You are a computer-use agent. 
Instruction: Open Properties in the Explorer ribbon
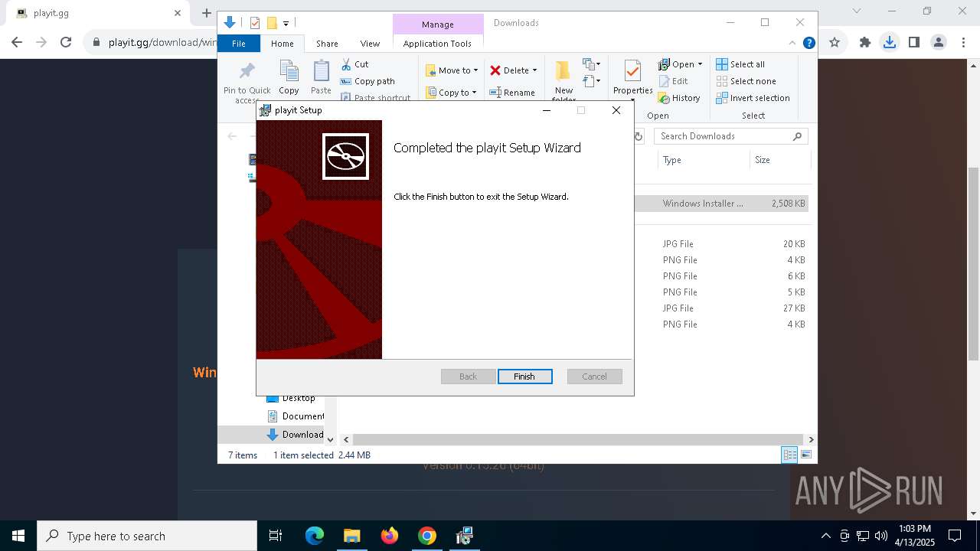(x=632, y=78)
